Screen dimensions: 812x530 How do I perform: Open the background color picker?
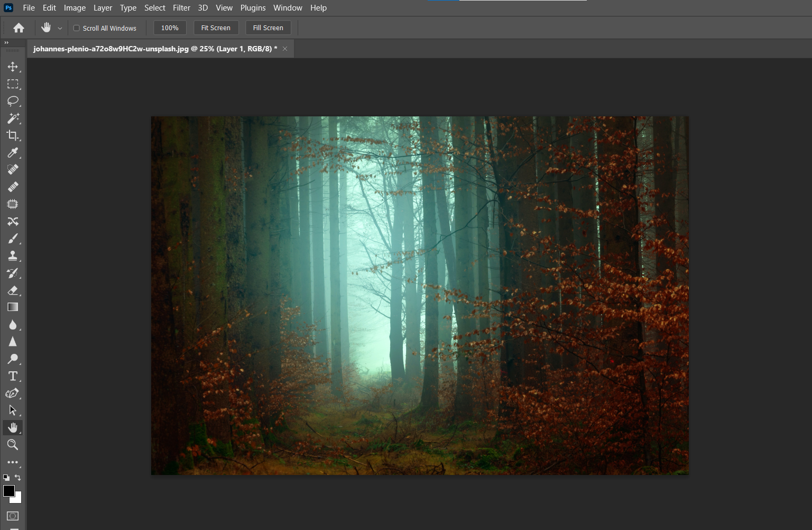pyautogui.click(x=18, y=499)
